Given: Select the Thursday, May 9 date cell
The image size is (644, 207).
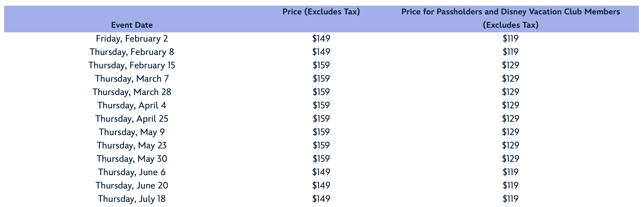Looking at the screenshot, I should point(132,132).
